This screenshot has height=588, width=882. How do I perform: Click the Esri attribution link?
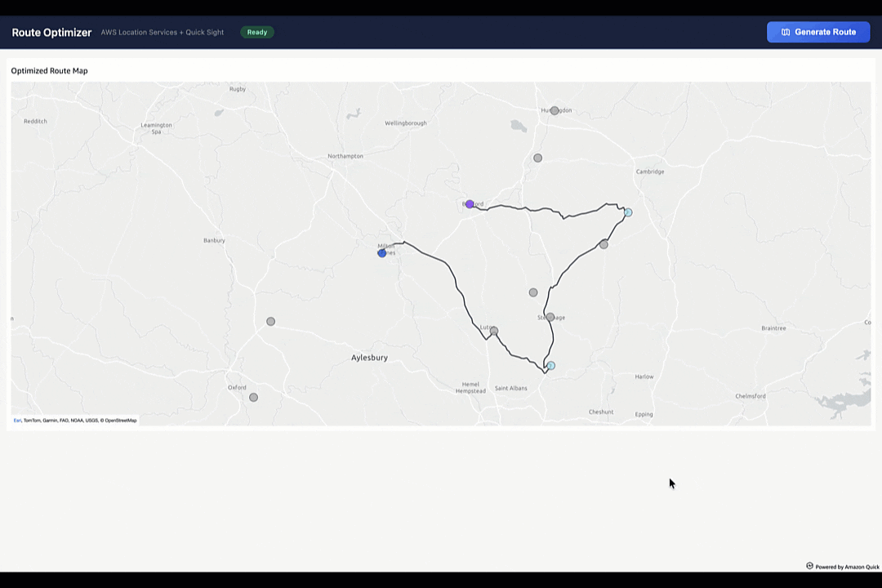coord(17,421)
